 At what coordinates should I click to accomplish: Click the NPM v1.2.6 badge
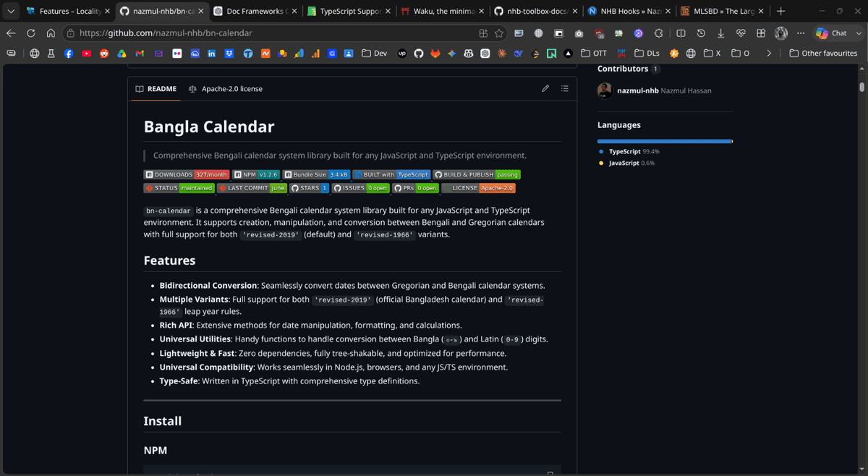(x=256, y=174)
